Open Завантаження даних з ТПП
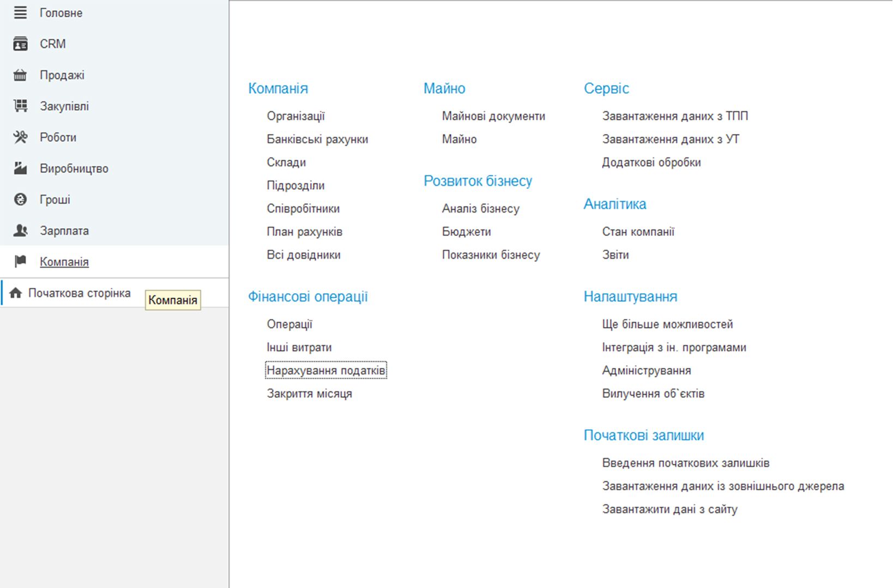Image resolution: width=893 pixels, height=588 pixels. pos(675,116)
